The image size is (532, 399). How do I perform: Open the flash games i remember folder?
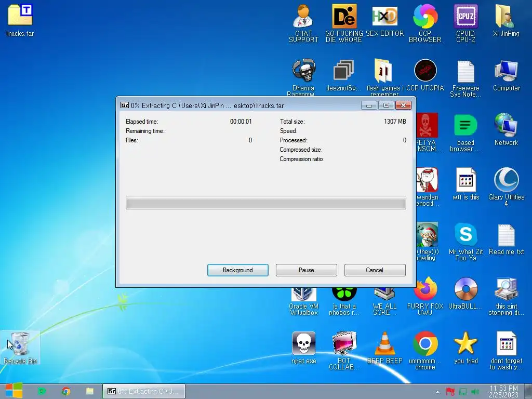pos(384,77)
